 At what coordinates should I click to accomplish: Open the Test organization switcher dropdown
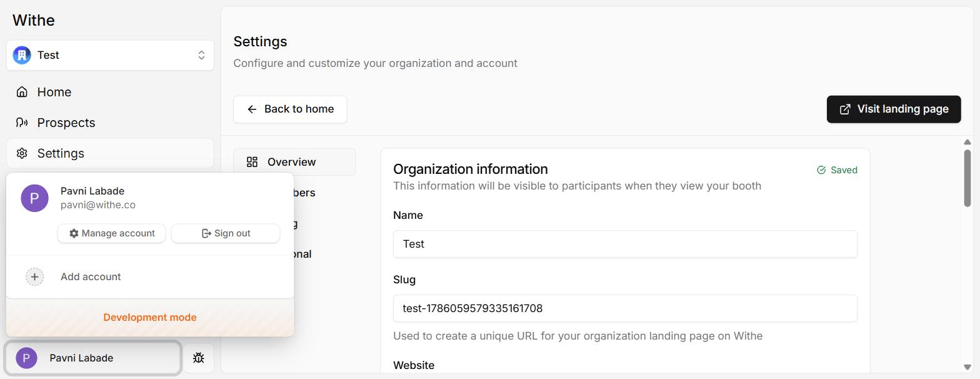click(x=110, y=55)
